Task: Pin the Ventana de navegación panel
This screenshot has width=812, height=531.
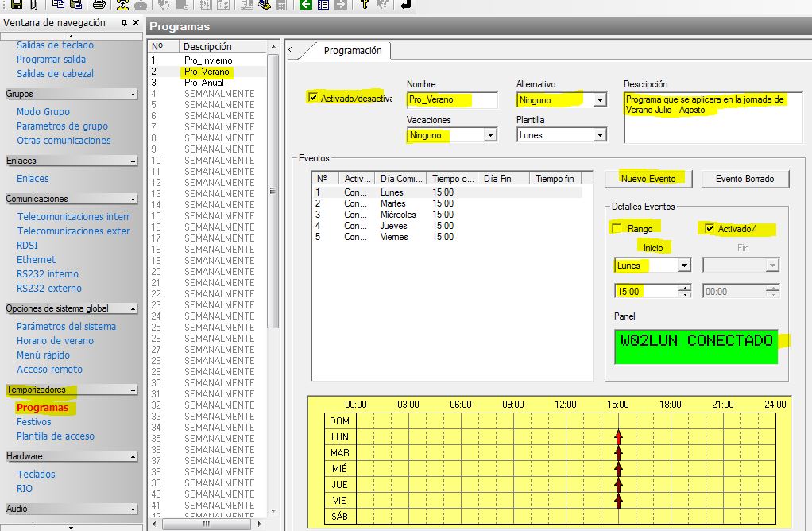Action: click(124, 23)
